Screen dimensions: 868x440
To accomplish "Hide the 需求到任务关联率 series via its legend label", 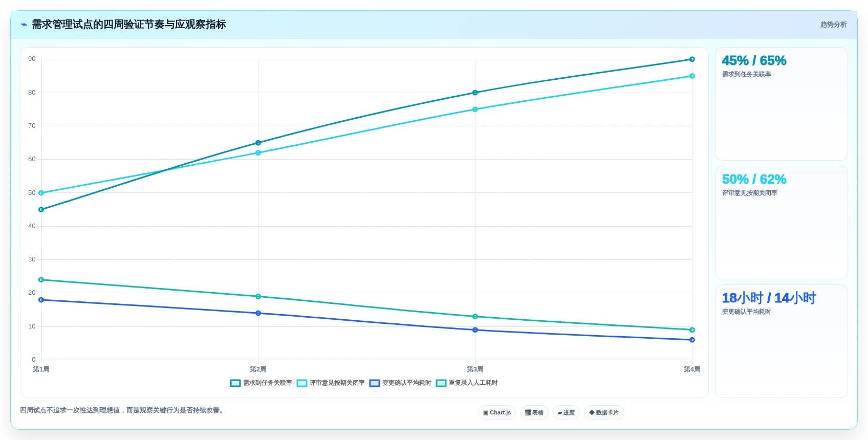I will tap(267, 383).
